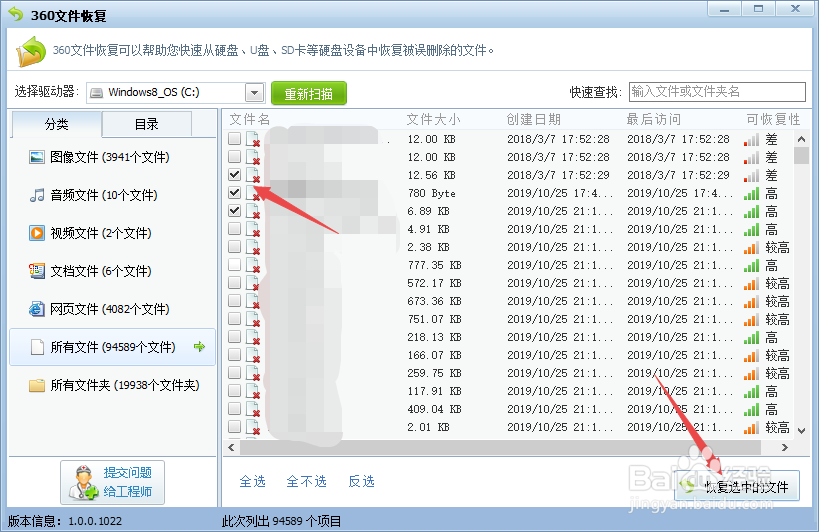Select the 网页文件 (4082个文件) category label
Screen dimensions: 819x532
[x=110, y=309]
